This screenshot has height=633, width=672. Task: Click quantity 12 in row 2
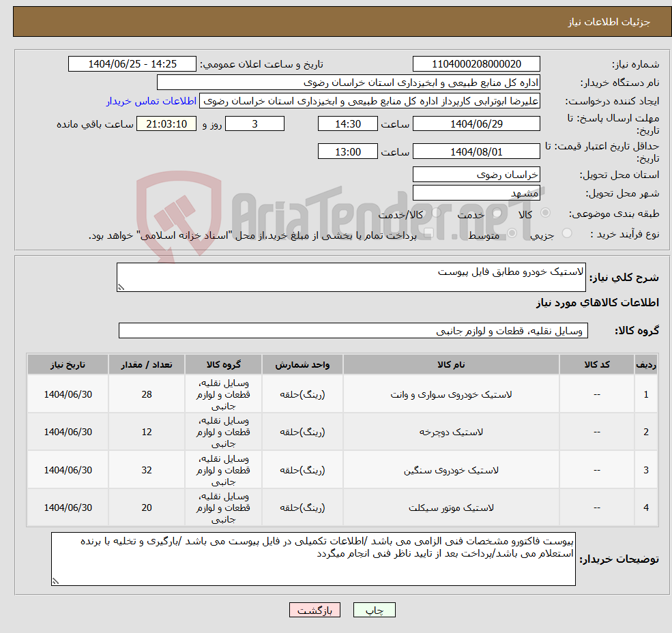(147, 432)
